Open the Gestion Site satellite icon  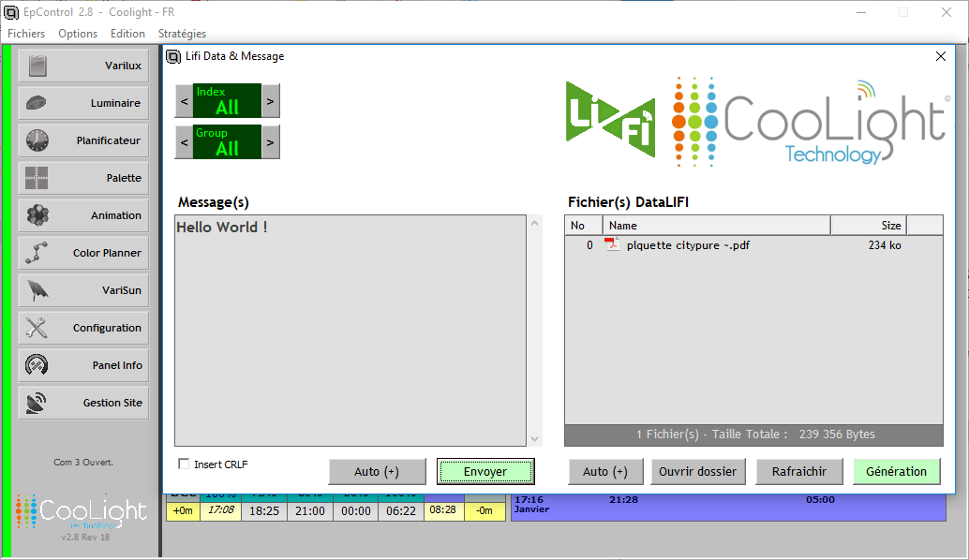[x=37, y=403]
